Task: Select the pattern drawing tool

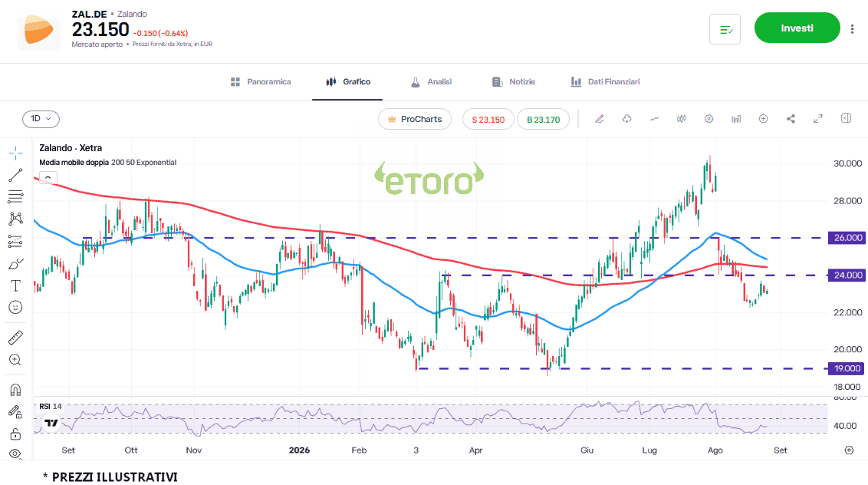Action: click(x=15, y=219)
